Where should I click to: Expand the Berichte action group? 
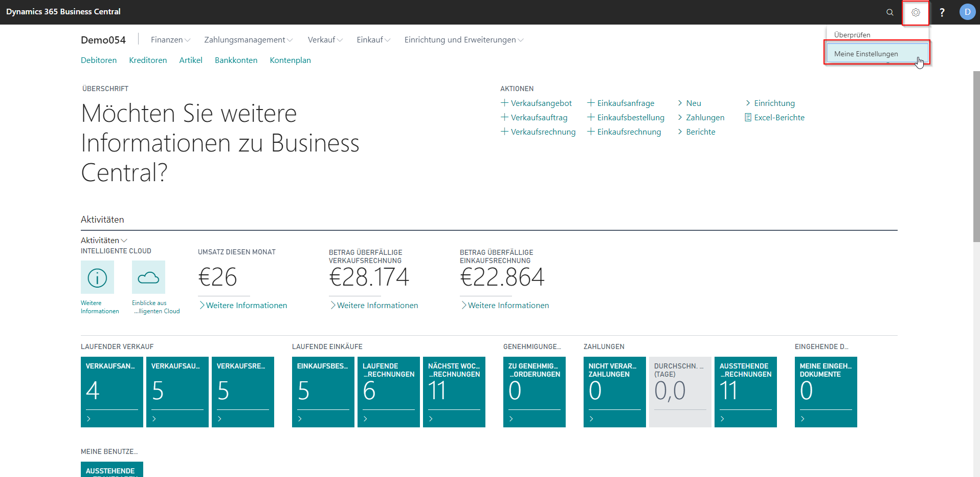696,132
